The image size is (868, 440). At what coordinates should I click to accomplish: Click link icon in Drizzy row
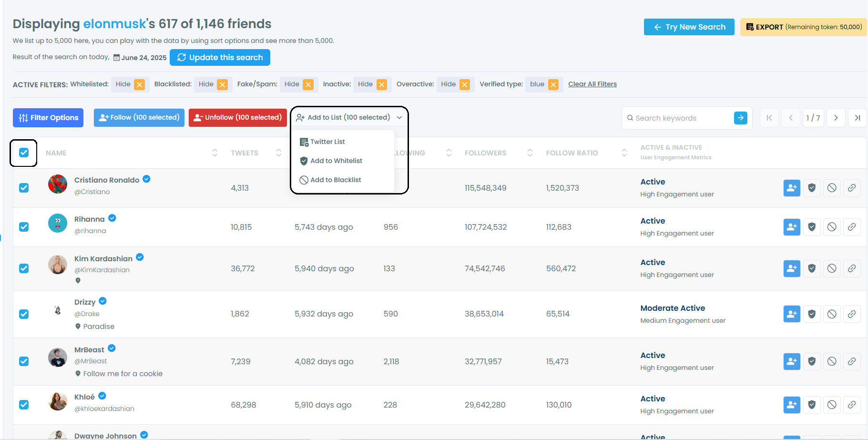pos(852,314)
